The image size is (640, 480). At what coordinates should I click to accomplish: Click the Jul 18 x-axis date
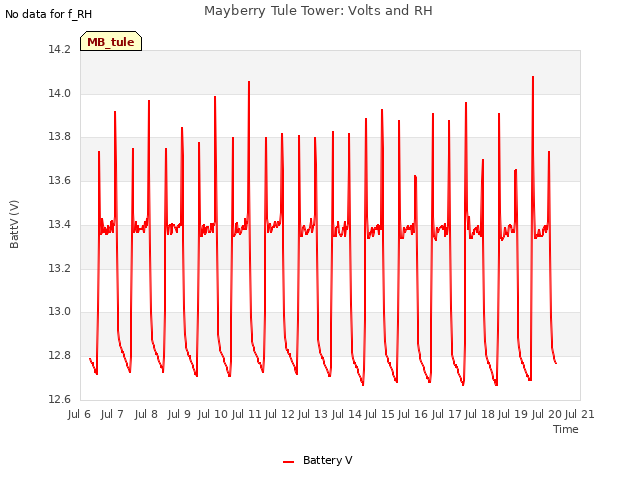(x=480, y=414)
